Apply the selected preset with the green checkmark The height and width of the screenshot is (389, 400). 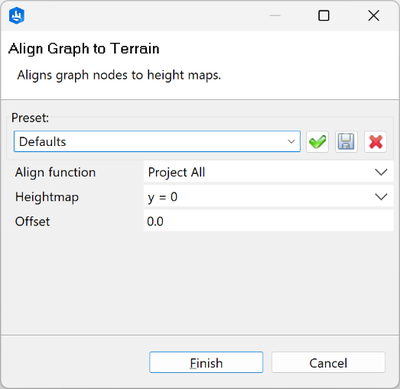point(317,142)
